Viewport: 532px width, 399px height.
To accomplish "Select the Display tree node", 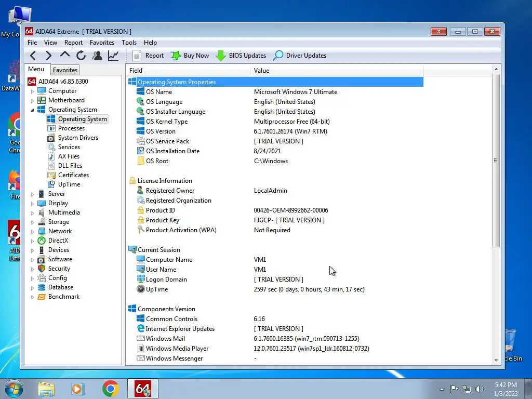I will pos(58,203).
